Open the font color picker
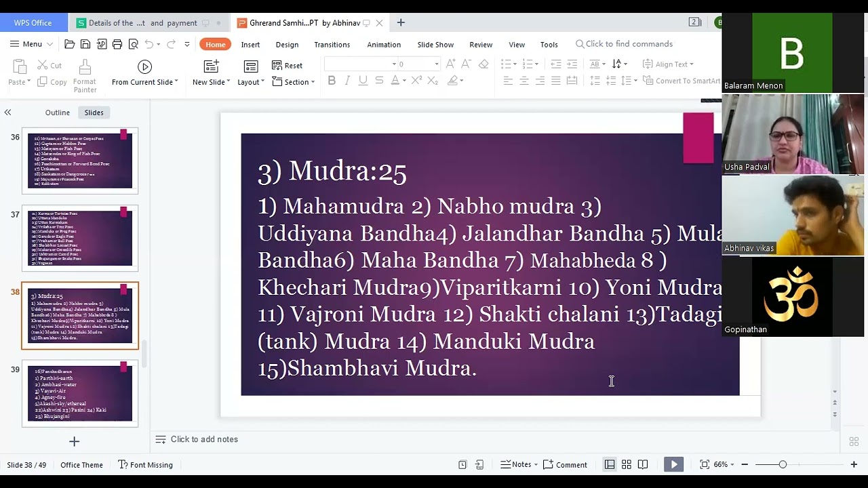The width and height of the screenshot is (868, 488). [x=398, y=81]
